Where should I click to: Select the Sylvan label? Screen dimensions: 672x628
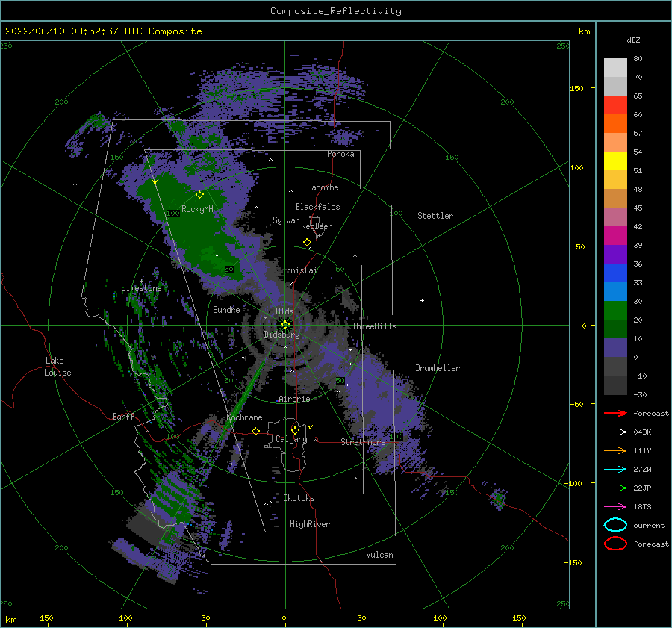click(286, 220)
